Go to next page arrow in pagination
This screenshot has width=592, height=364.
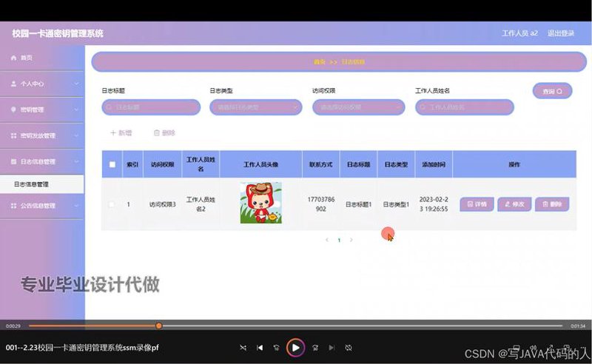tap(351, 240)
